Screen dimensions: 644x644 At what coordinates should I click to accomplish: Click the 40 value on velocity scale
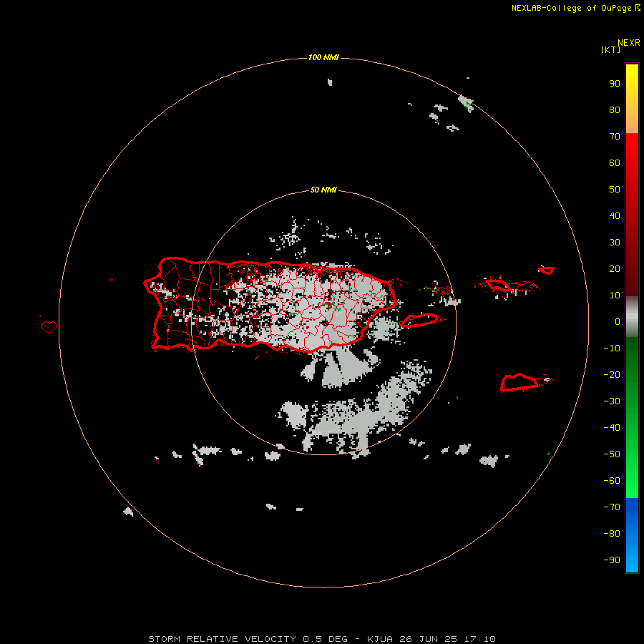point(615,215)
